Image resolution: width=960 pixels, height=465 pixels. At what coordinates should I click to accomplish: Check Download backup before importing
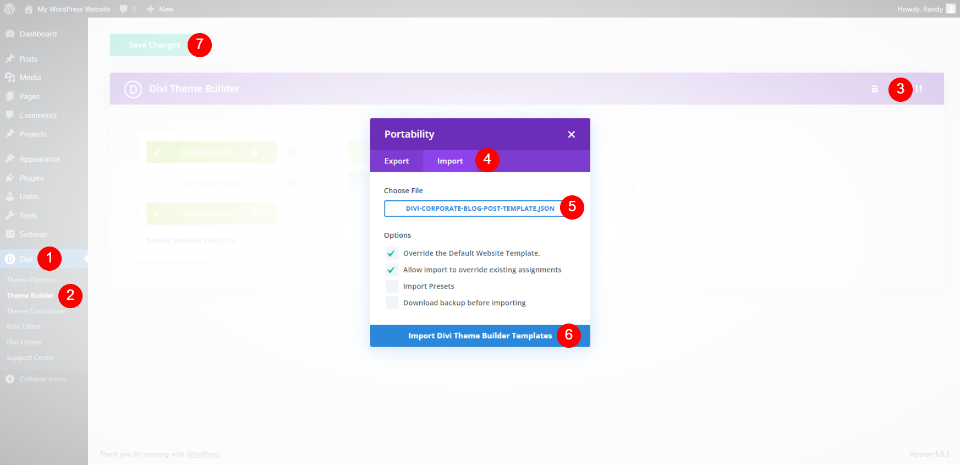point(392,303)
